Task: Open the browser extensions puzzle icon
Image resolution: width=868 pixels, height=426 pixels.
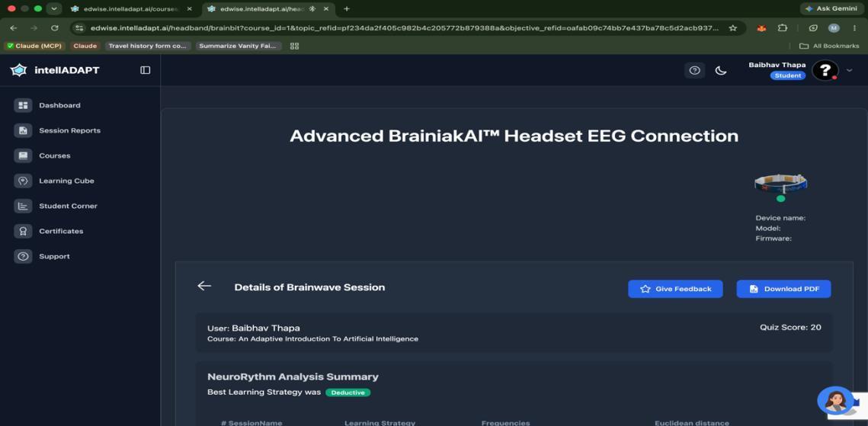Action: point(782,28)
